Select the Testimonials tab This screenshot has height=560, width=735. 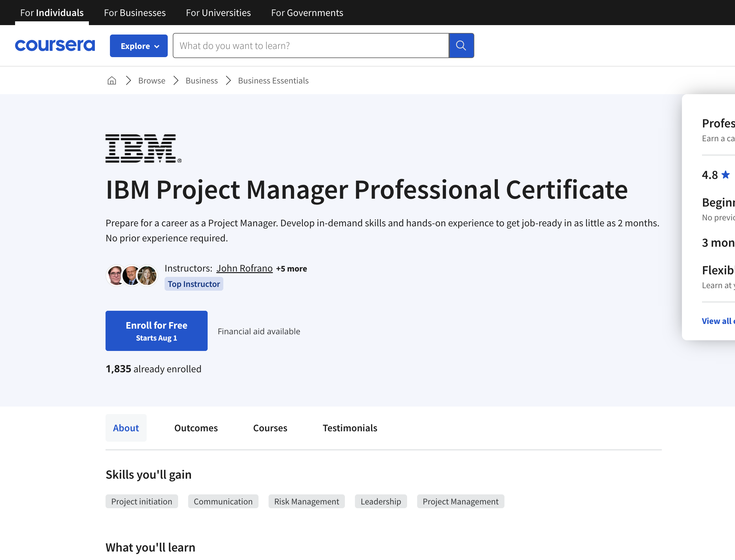pyautogui.click(x=350, y=428)
